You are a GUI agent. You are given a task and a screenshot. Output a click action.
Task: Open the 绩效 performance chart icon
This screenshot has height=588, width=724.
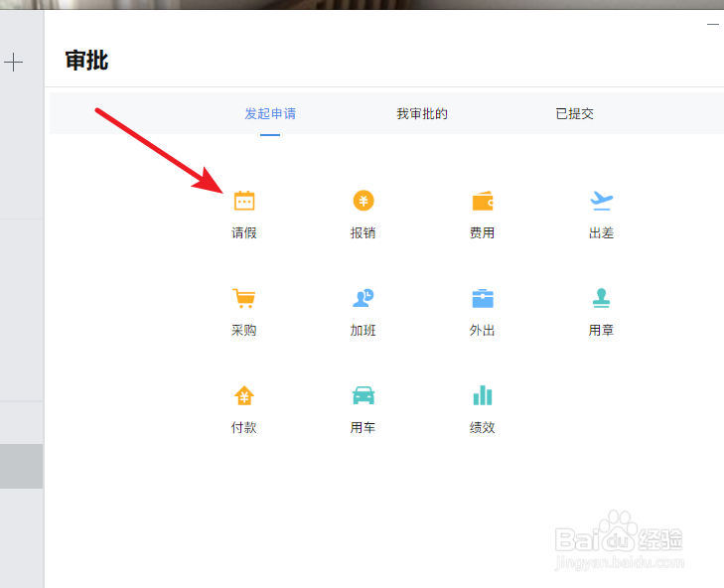click(x=483, y=395)
